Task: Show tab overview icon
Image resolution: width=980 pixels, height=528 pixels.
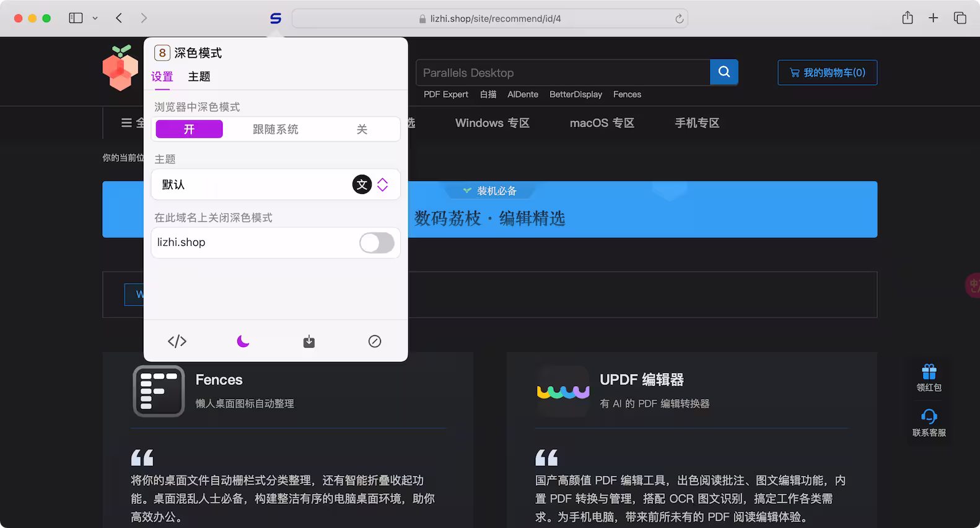Action: [960, 18]
